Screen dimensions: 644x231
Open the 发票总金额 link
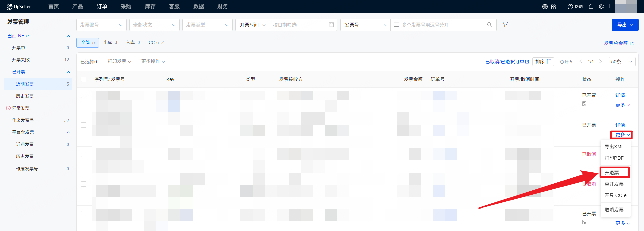click(619, 43)
